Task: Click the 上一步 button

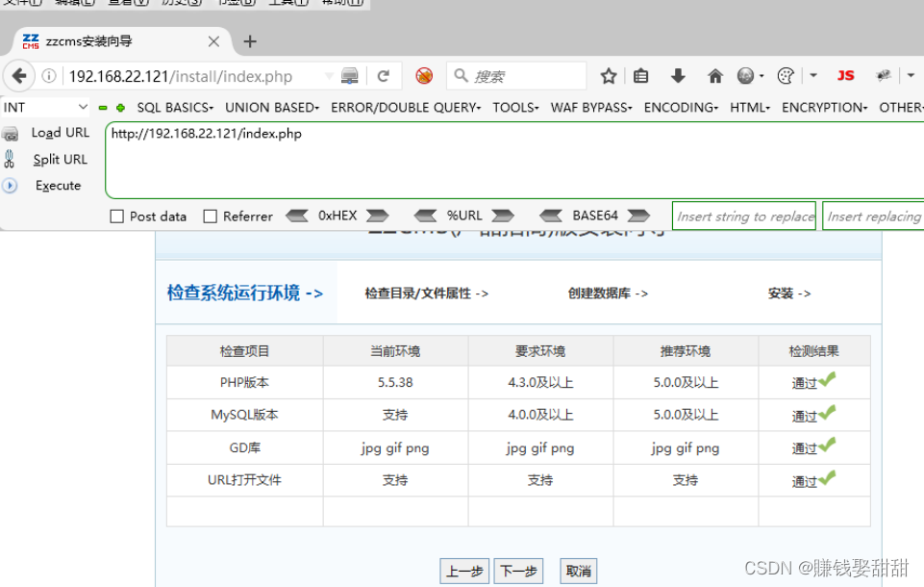Action: click(x=464, y=571)
